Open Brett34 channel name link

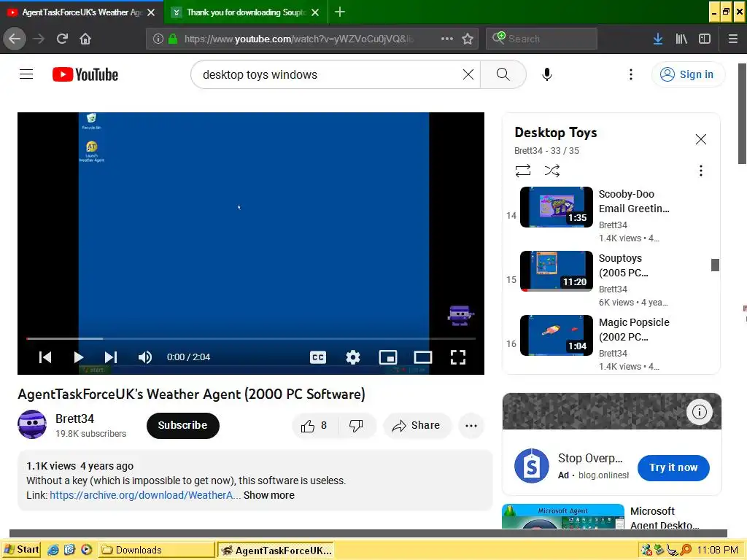[75, 419]
